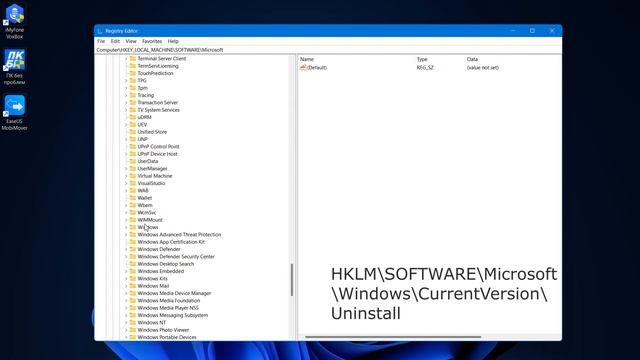Click the (Default) value string icon
640x360 pixels.
[x=303, y=68]
